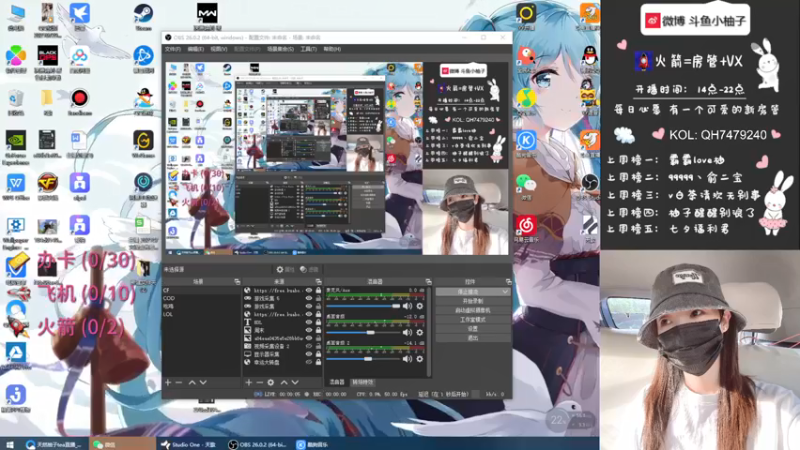
Task: Open the 视图(V) menu in OBS
Action: coord(219,49)
